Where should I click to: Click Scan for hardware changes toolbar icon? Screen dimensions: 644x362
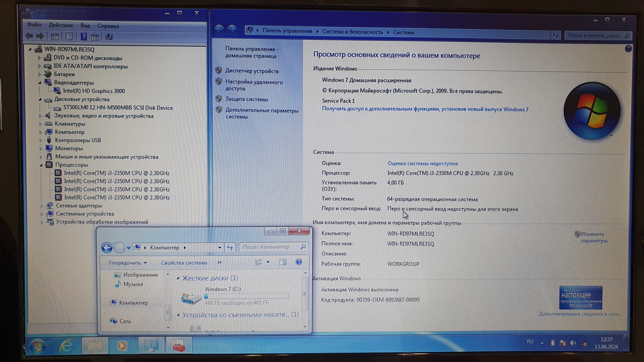pyautogui.click(x=109, y=37)
